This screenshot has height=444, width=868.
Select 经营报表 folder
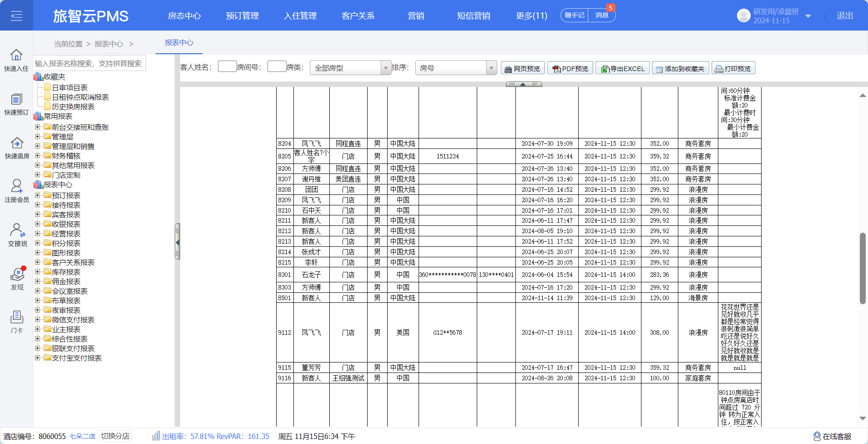coord(66,234)
